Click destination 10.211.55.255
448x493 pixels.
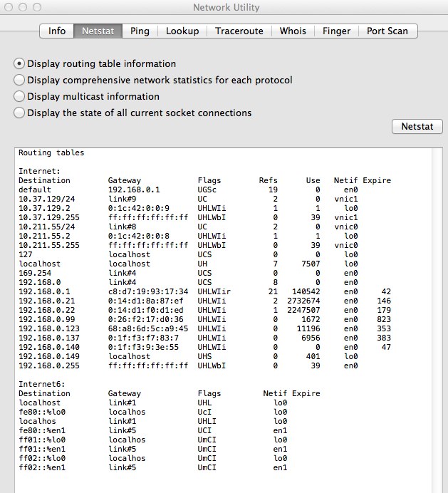pos(49,245)
